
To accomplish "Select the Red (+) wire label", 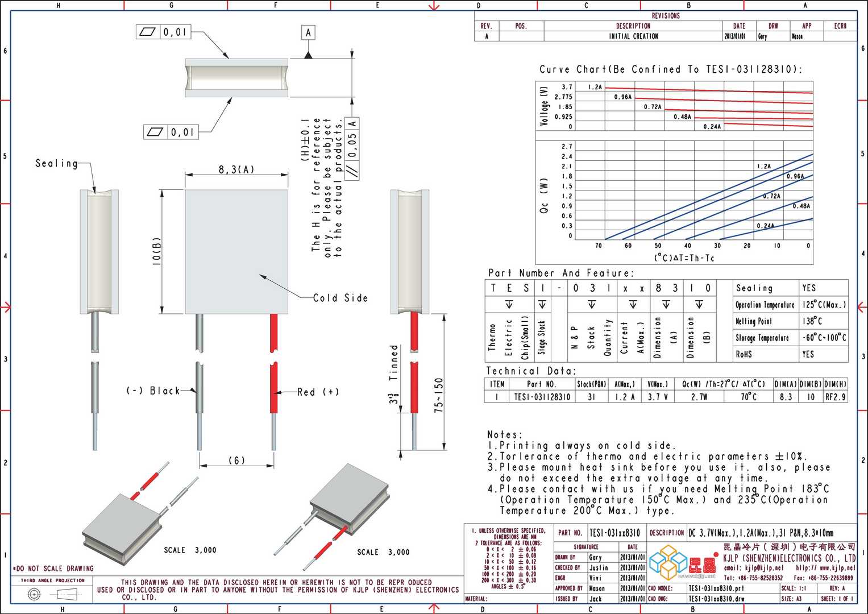I will click(x=318, y=392).
